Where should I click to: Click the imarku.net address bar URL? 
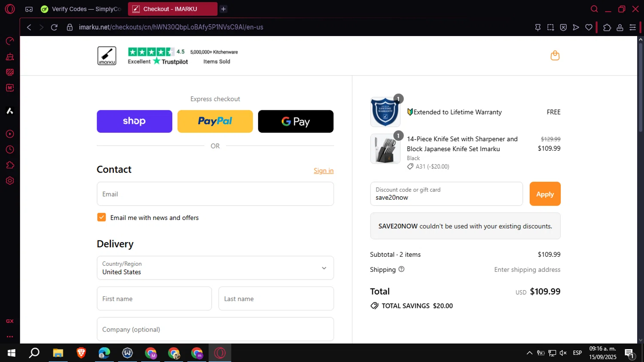point(171,27)
